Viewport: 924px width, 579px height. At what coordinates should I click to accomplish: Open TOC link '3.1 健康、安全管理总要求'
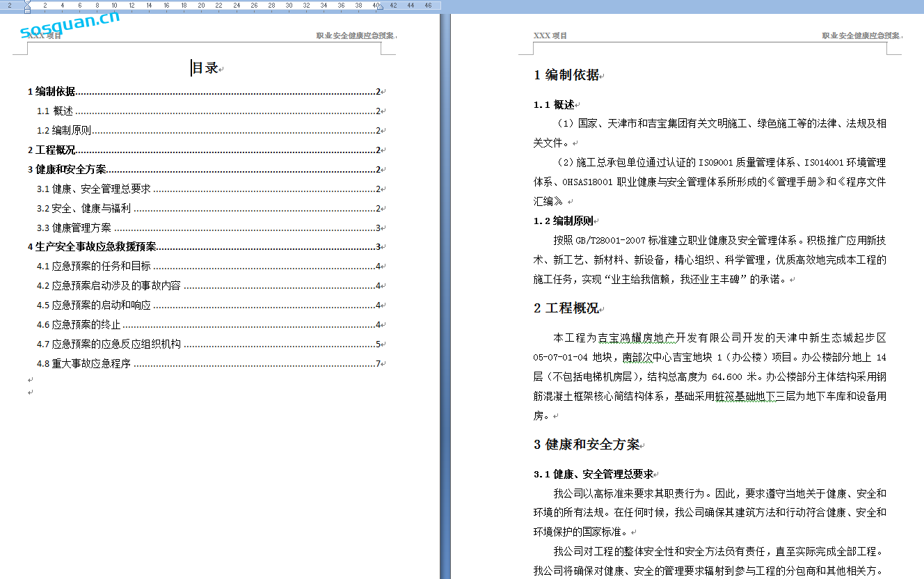[x=94, y=189]
